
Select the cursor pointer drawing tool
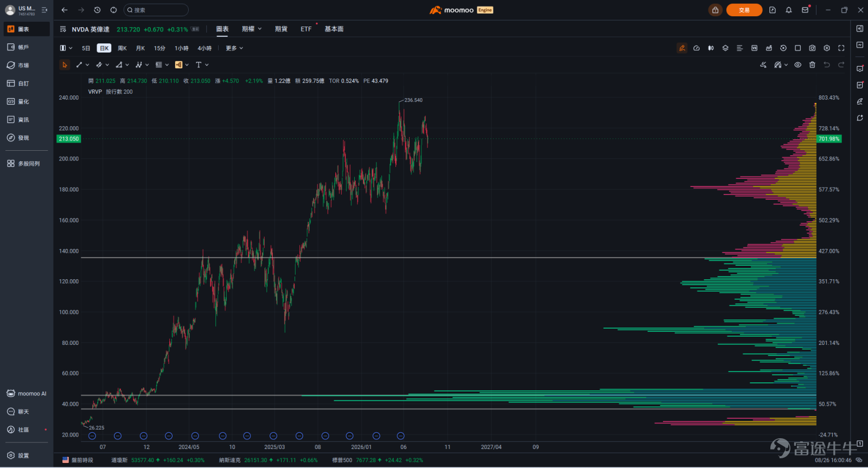coord(65,65)
